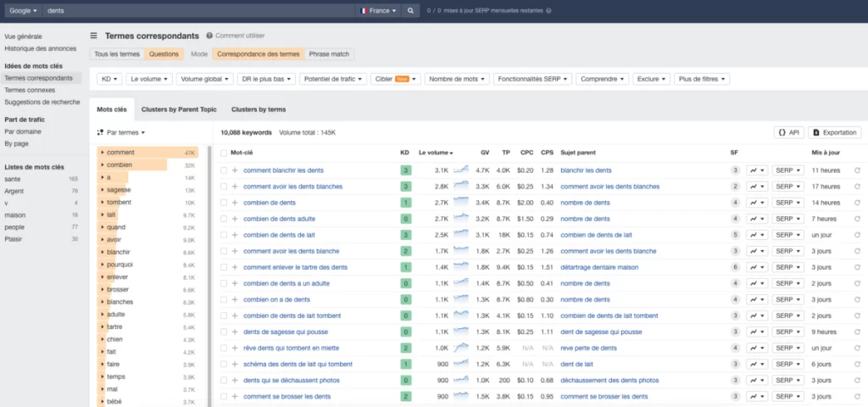Click the Par termes grouping icon
Image resolution: width=868 pixels, height=407 pixels.
coord(100,133)
